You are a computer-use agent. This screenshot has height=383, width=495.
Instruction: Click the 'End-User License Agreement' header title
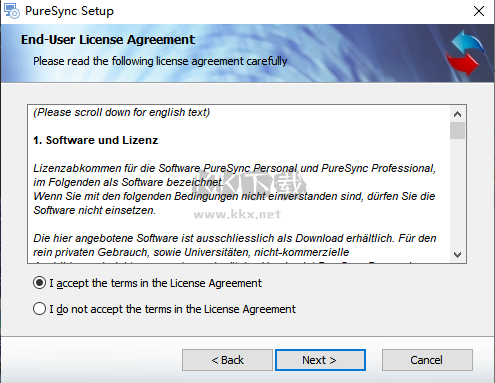(x=108, y=40)
